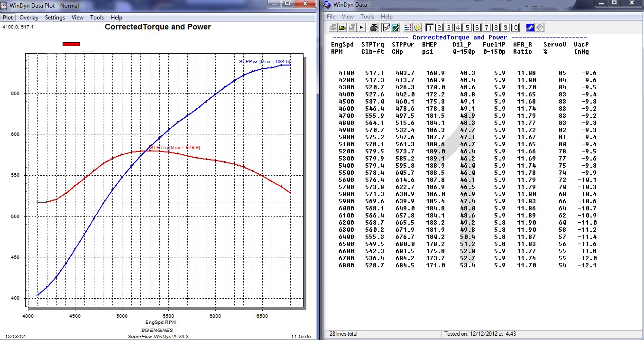The height and width of the screenshot is (340, 644).
Task: Switch to data page 8 button
Action: coord(496,27)
